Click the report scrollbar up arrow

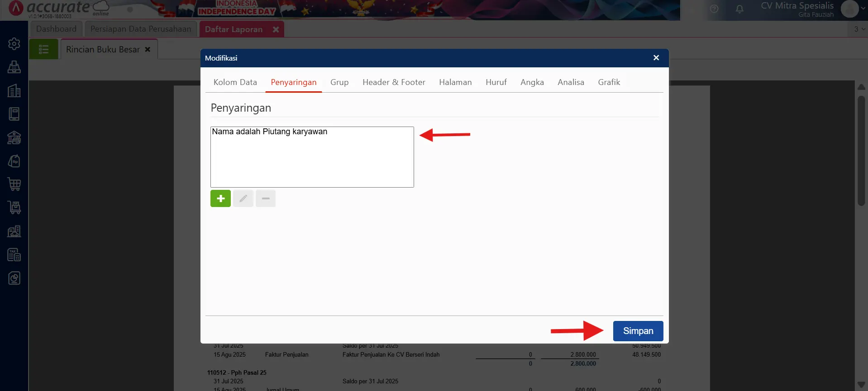[861, 86]
